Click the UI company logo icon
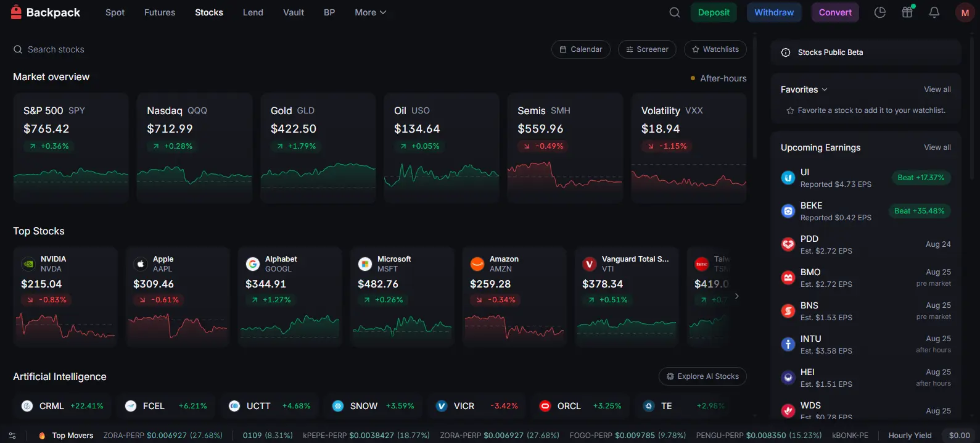The width and height of the screenshot is (980, 443). point(788,178)
